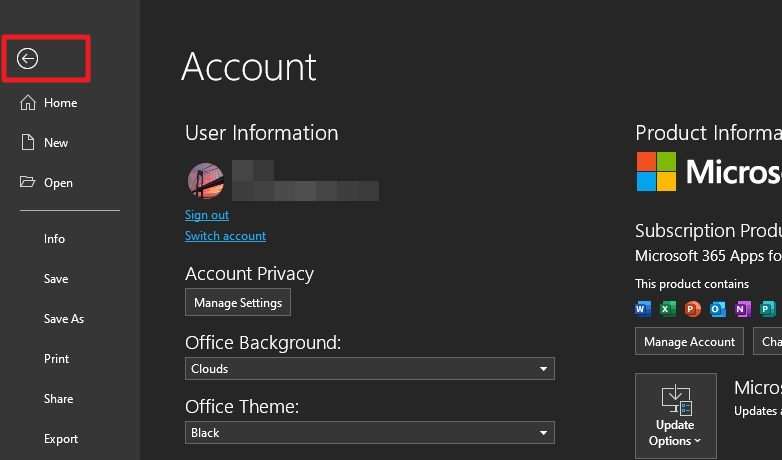Click the 'This product contains' text
The width and height of the screenshot is (782, 460).
[x=692, y=284]
